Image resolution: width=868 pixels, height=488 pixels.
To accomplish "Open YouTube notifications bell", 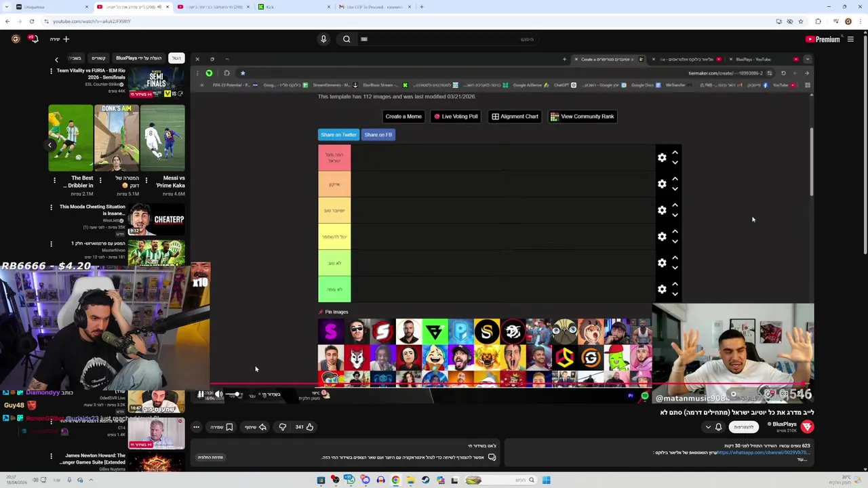I will click(x=33, y=39).
